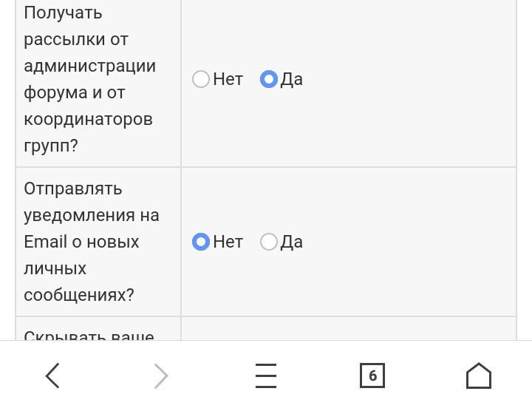Screen dimensions: 532x411
Task: Click the word "Email" in notifications question
Action: point(45,242)
